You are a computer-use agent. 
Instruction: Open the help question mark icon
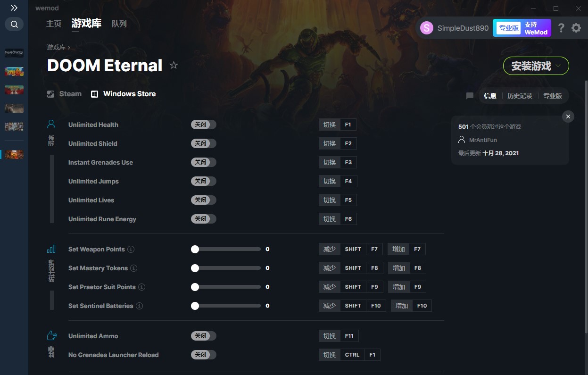pyautogui.click(x=561, y=28)
